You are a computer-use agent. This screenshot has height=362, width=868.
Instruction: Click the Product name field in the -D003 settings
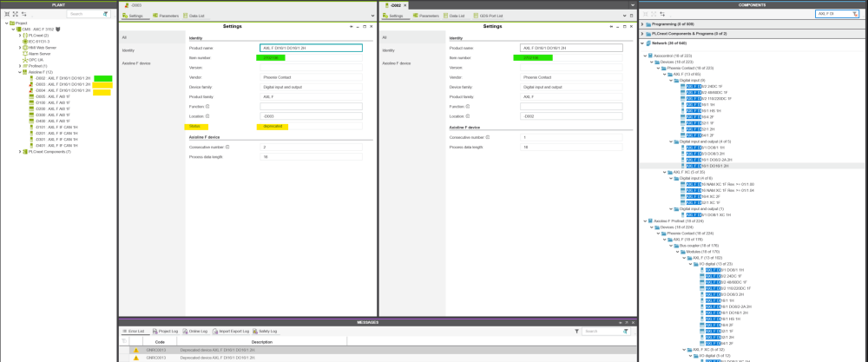311,48
